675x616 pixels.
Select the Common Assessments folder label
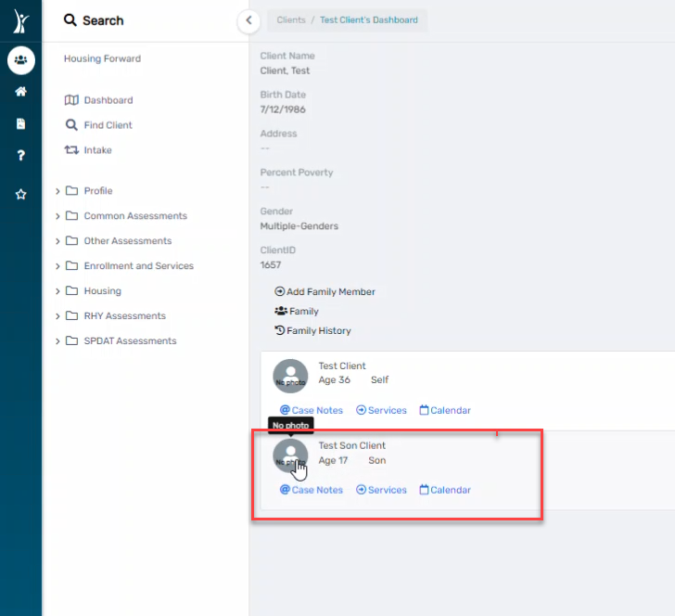(x=135, y=215)
